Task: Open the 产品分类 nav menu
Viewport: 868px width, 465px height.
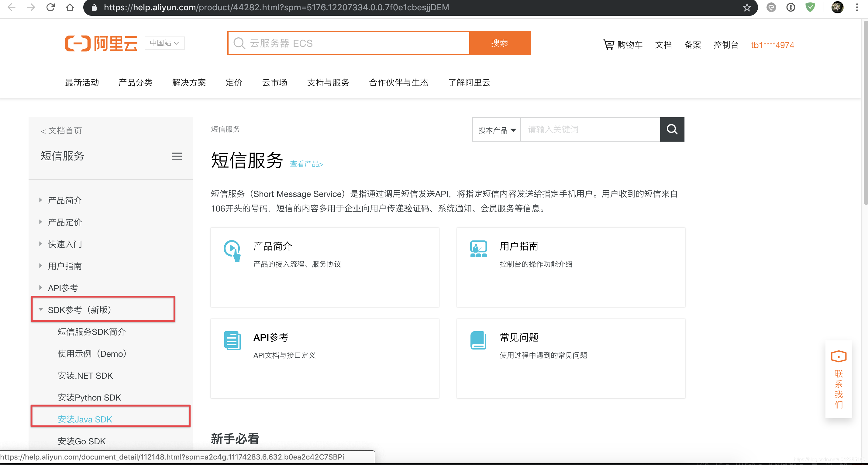Action: click(135, 83)
